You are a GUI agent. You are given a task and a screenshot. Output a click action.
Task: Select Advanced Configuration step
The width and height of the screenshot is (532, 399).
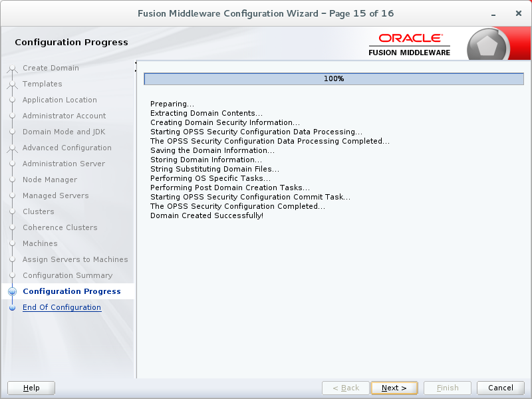click(x=67, y=148)
